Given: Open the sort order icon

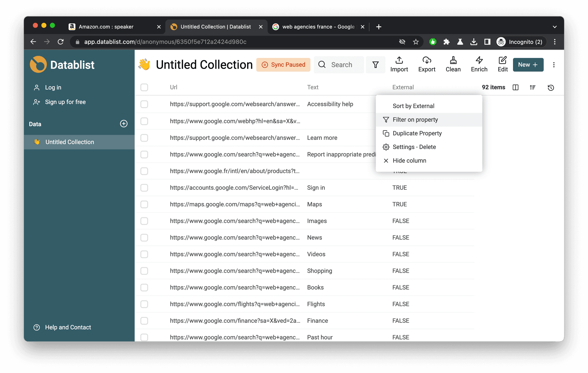Looking at the screenshot, I should coord(533,87).
